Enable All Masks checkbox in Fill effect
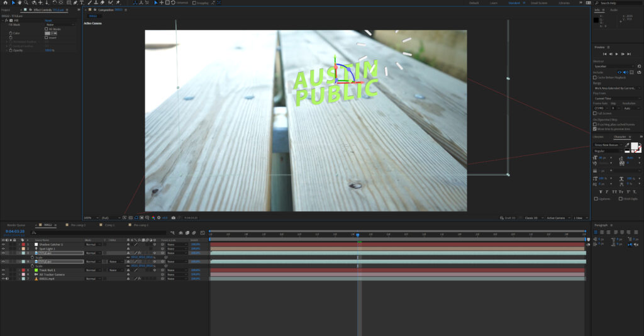This screenshot has height=336, width=644. click(46, 29)
